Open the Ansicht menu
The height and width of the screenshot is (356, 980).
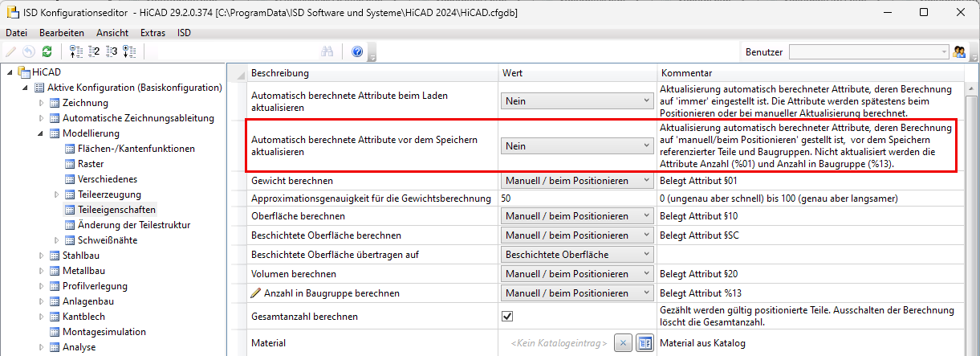(x=112, y=33)
